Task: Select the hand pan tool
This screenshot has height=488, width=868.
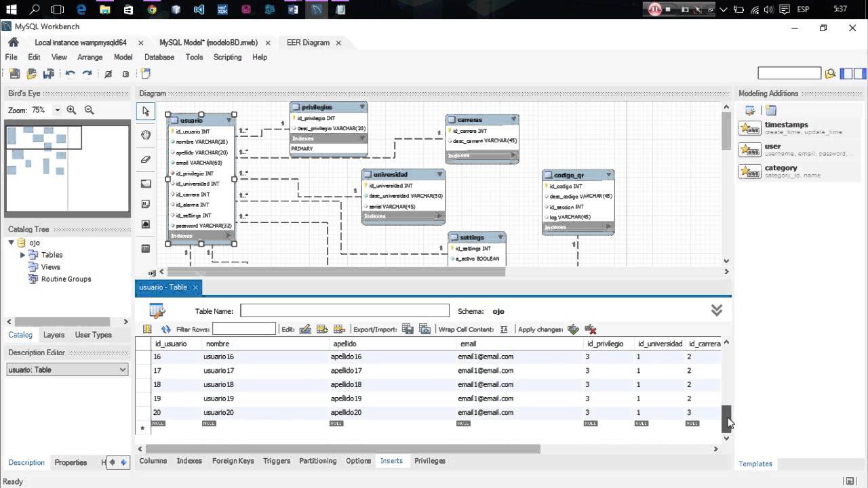Action: 145,135
